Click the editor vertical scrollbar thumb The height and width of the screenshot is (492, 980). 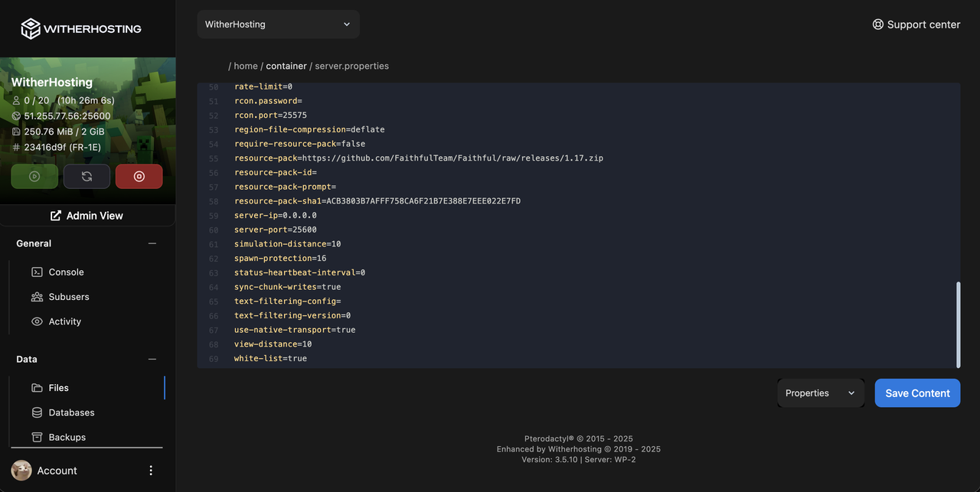tap(958, 324)
